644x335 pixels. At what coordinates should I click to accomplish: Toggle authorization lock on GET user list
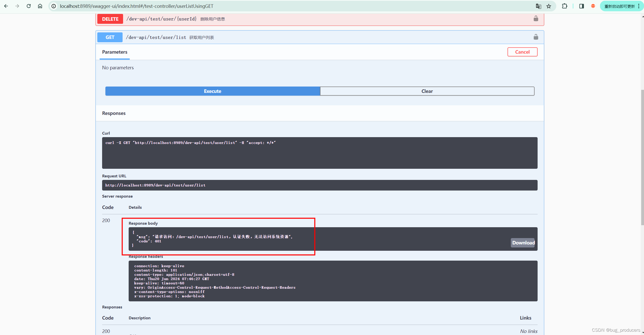536,37
